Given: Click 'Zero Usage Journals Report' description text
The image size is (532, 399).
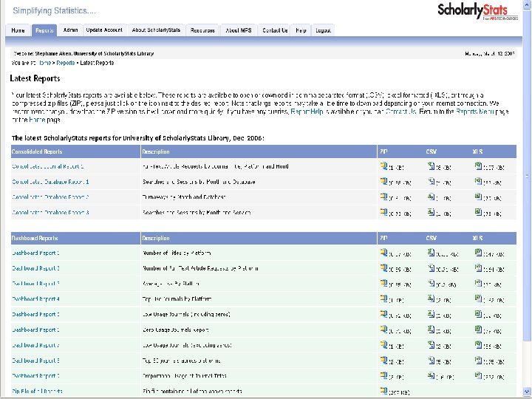Looking at the screenshot, I should [175, 330].
